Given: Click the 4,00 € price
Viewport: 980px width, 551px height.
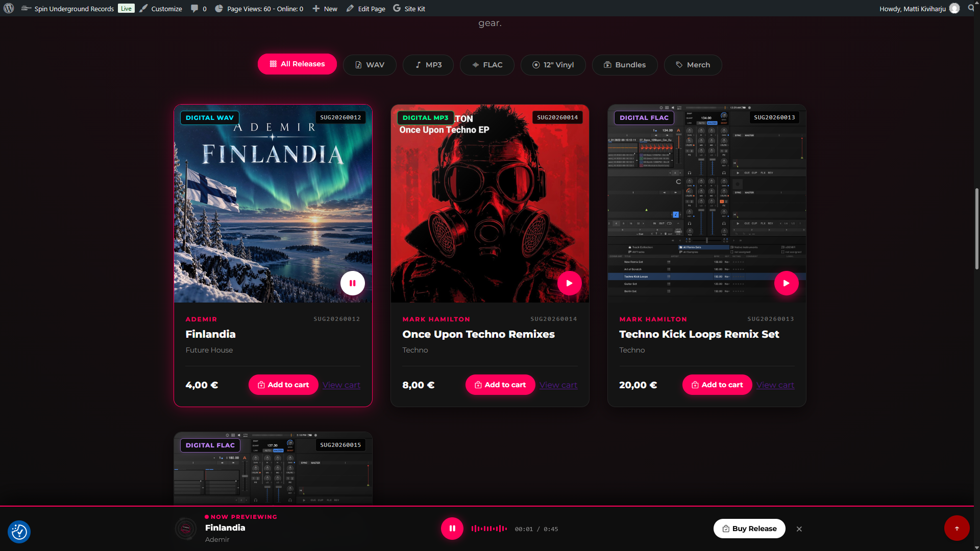Looking at the screenshot, I should click(x=202, y=385).
